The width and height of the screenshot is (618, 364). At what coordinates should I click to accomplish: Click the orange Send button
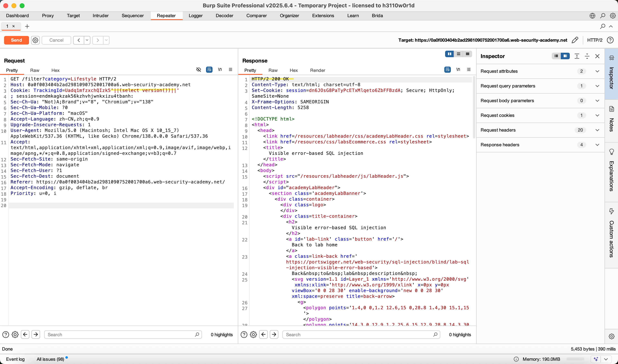[16, 40]
